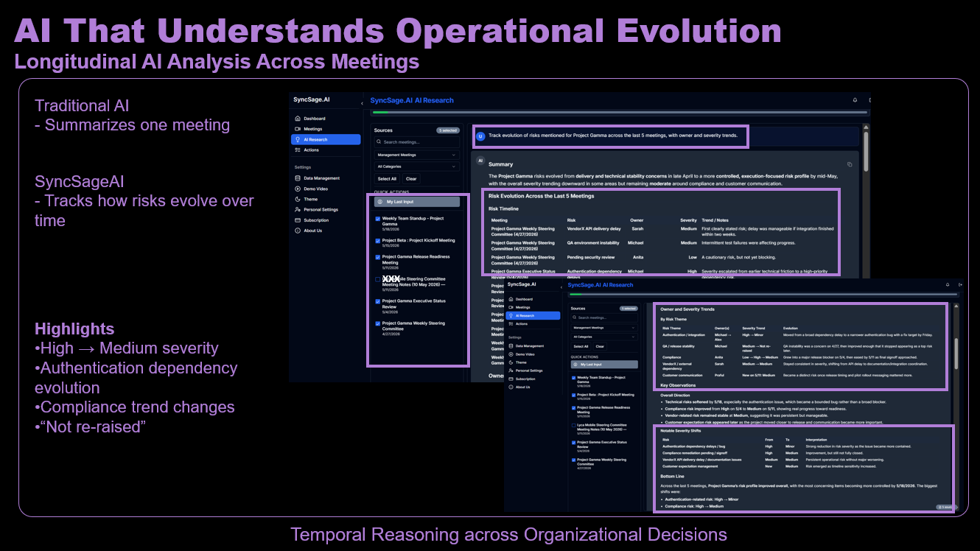Screen dimensions: 980x551
Task: Click About Us info icon in upper screenshot
Action: pyautogui.click(x=297, y=231)
